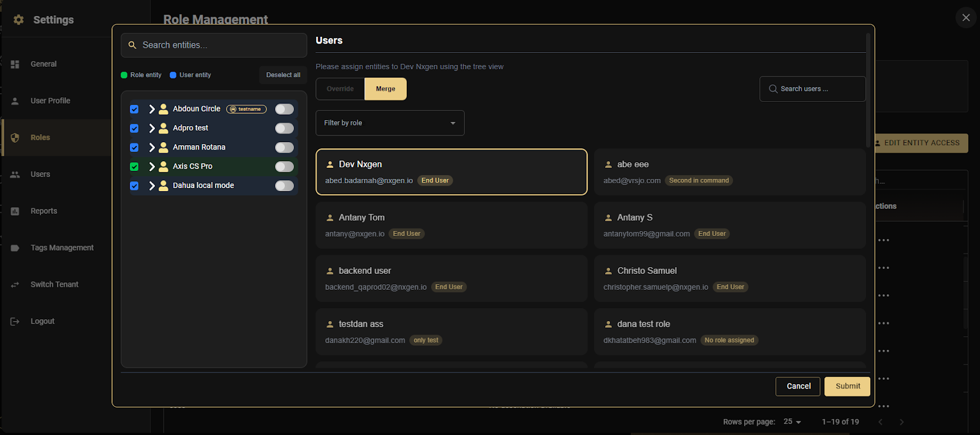Uncheck the green Axis CS Pro checkbox
This screenshot has height=435, width=980.
pos(134,167)
